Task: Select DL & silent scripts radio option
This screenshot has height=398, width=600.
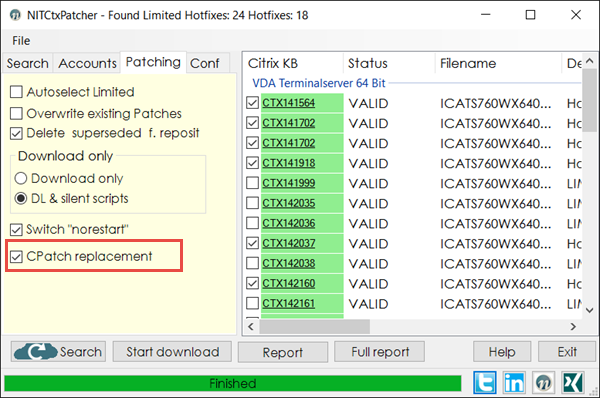Action: pyautogui.click(x=21, y=198)
